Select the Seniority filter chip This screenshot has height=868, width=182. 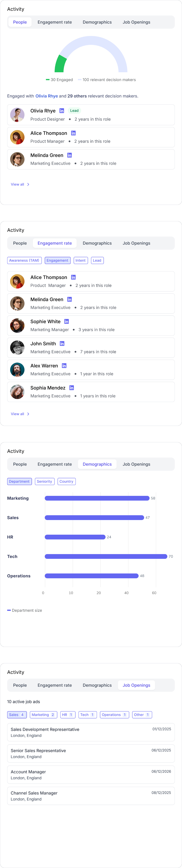coord(44,481)
